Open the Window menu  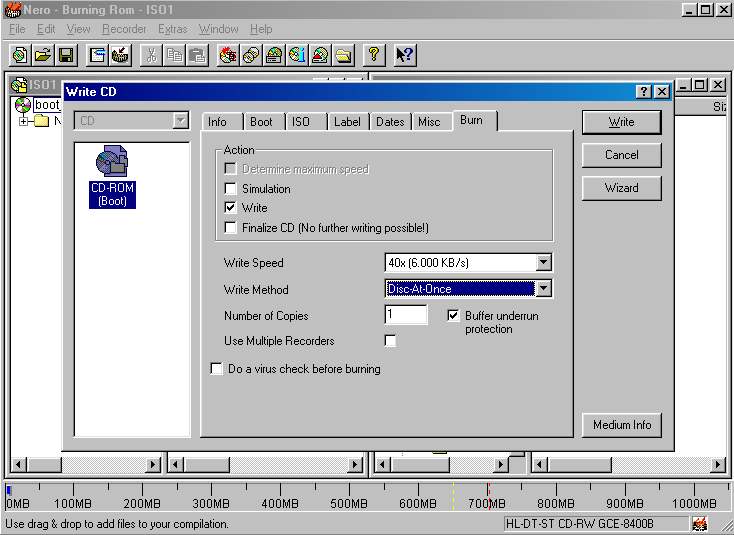(219, 29)
